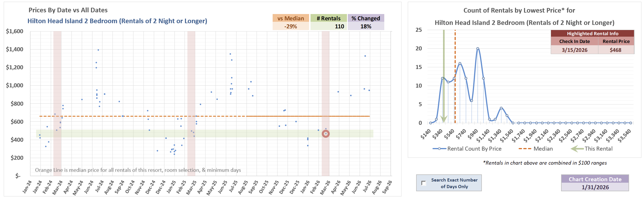This screenshot has height=199, width=644.
Task: Click the Check In Date value 3/15/2026
Action: [575, 50]
